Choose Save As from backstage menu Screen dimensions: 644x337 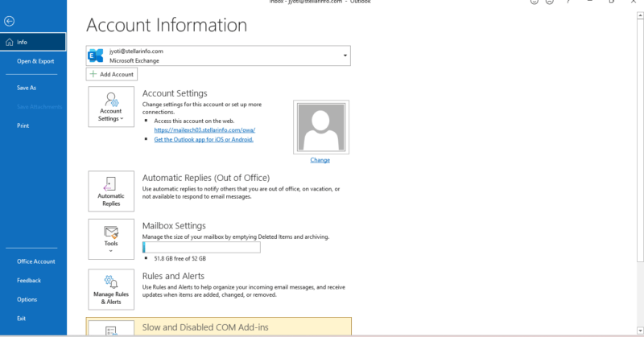point(27,88)
